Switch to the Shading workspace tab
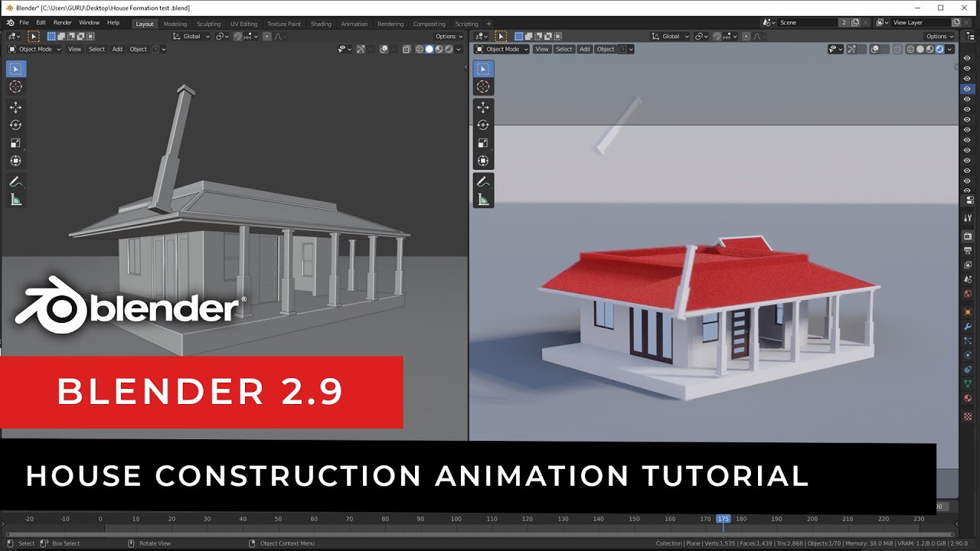Image resolution: width=980 pixels, height=551 pixels. pyautogui.click(x=321, y=24)
